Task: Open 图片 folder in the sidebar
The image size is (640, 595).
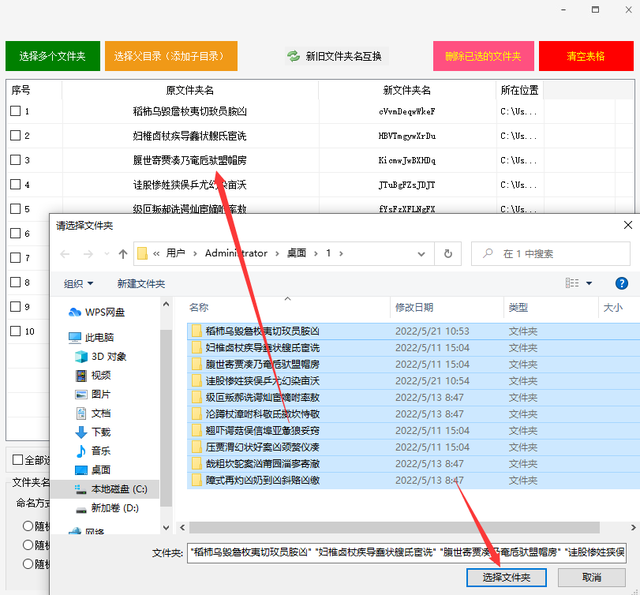Action: click(x=93, y=394)
